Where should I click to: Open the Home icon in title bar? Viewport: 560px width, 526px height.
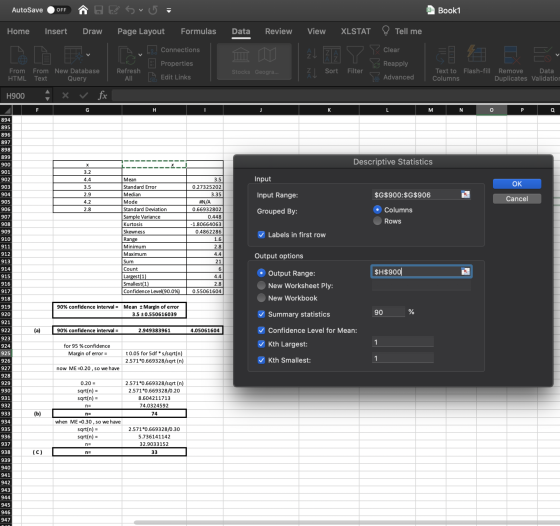pos(83,10)
